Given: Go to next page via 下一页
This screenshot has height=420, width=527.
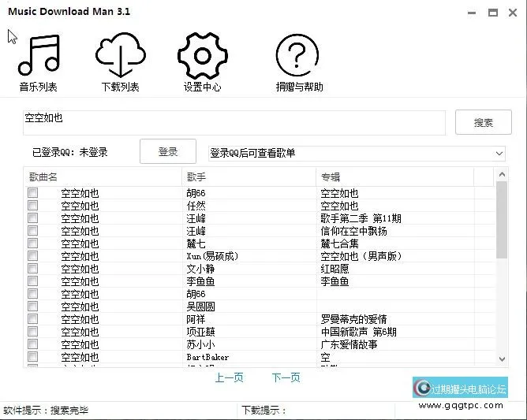Looking at the screenshot, I should pos(286,377).
